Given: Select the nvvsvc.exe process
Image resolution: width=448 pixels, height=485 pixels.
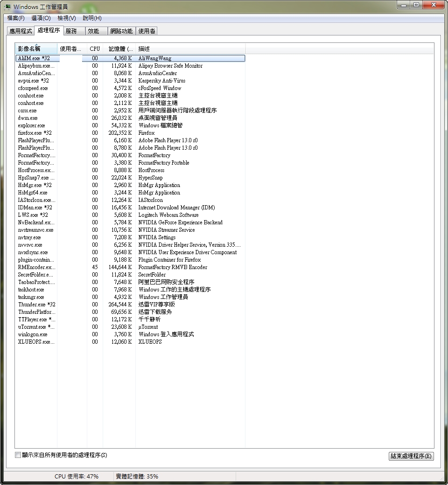Looking at the screenshot, I should (x=130, y=245).
